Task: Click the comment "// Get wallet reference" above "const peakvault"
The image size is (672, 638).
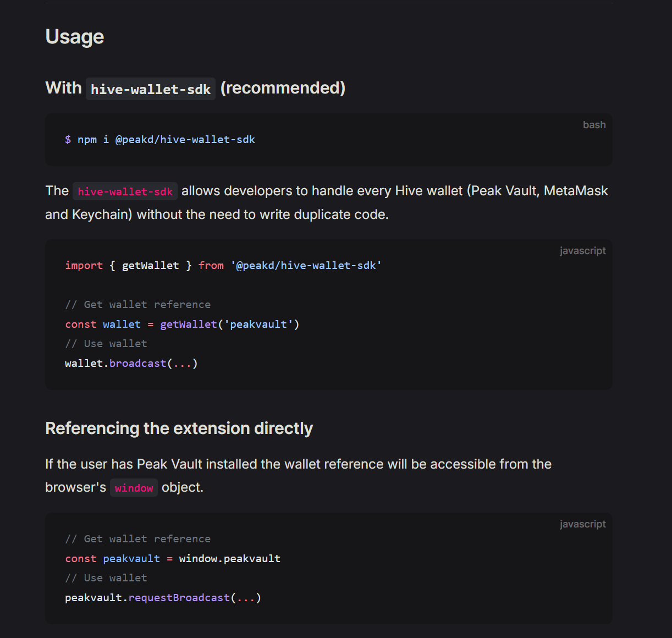Action: [138, 539]
